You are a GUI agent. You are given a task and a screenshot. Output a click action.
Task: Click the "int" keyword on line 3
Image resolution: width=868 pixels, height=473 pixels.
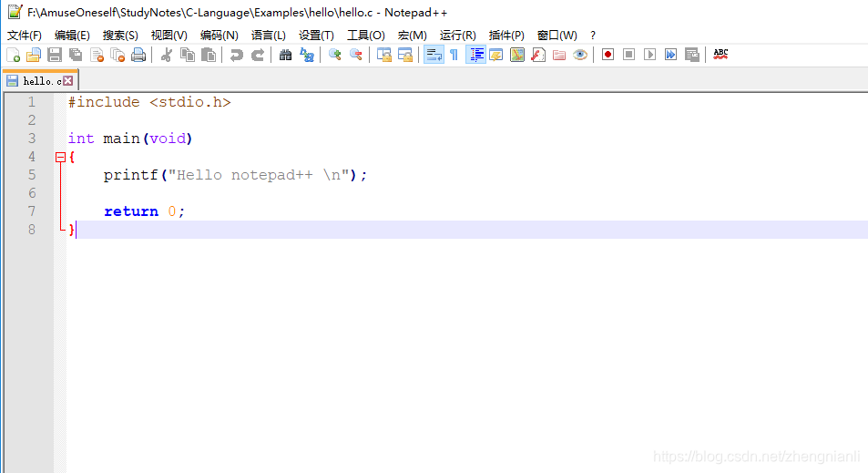click(81, 139)
